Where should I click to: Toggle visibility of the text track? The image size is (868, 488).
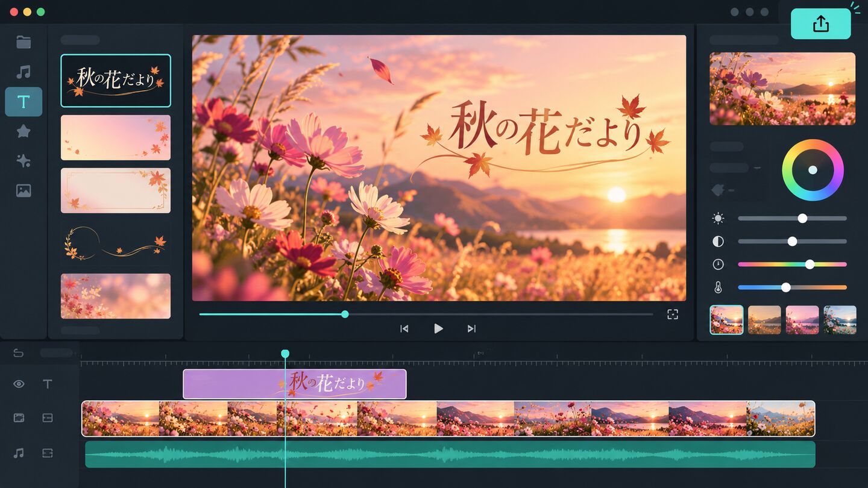tap(19, 384)
